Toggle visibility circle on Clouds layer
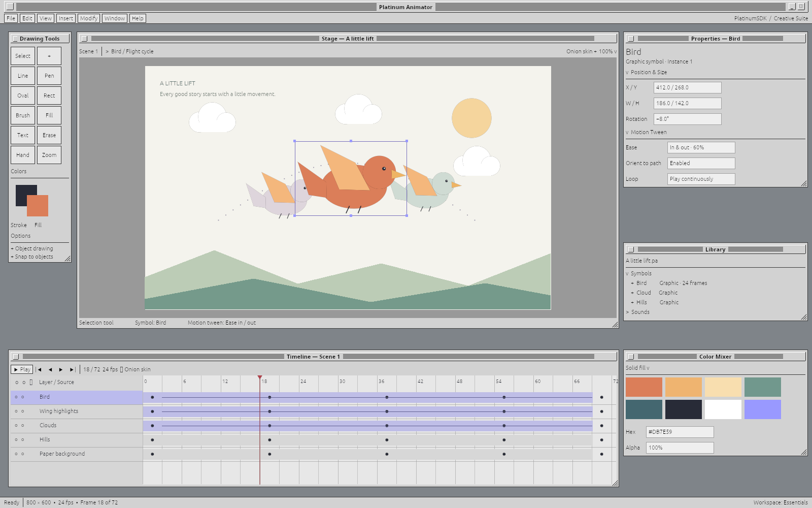The image size is (812, 508). pyautogui.click(x=16, y=426)
